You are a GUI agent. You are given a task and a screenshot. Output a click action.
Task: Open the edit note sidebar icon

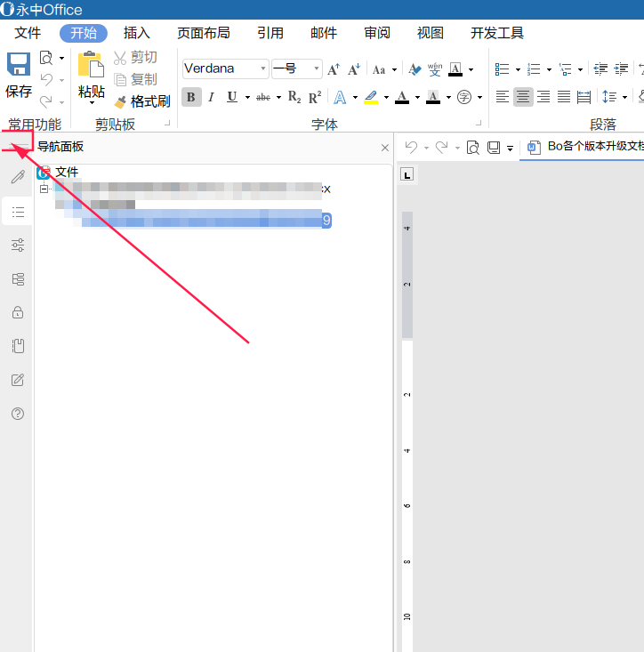pyautogui.click(x=18, y=380)
